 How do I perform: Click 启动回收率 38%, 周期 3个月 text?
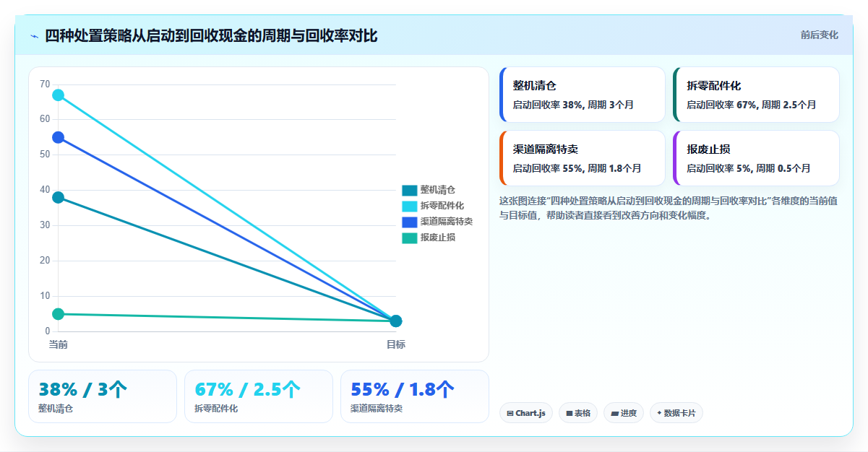pyautogui.click(x=573, y=105)
